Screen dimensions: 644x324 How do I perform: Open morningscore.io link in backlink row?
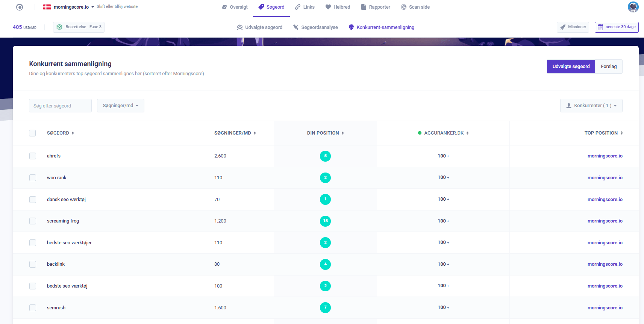point(605,264)
